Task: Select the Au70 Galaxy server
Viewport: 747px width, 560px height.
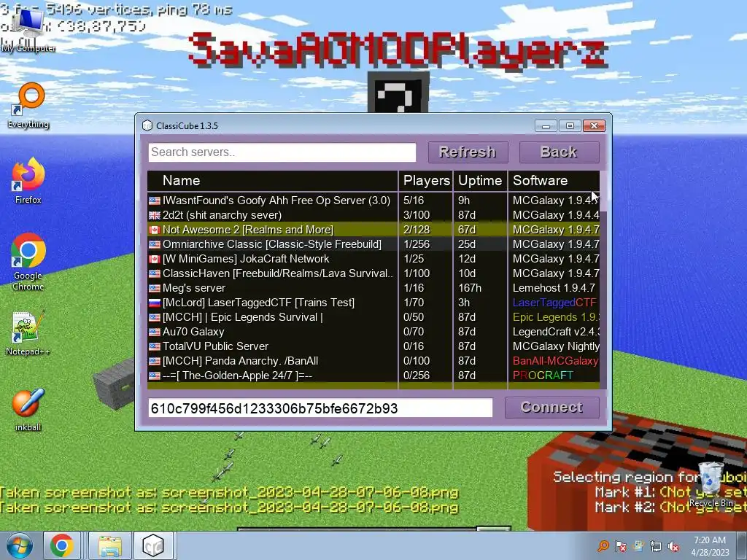Action: (373, 332)
